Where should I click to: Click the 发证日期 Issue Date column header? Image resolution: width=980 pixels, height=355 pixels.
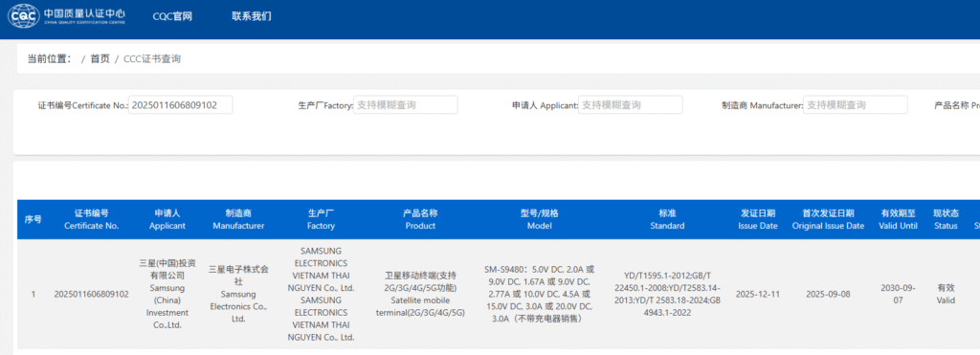(x=758, y=219)
